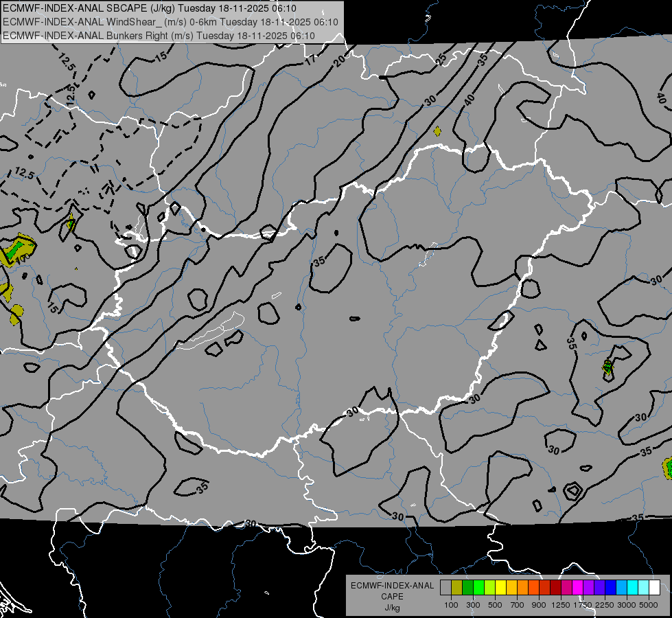Viewport: 672px width, 618px height.
Task: Click the gray swatch in the CAPE legend
Action: tap(445, 588)
